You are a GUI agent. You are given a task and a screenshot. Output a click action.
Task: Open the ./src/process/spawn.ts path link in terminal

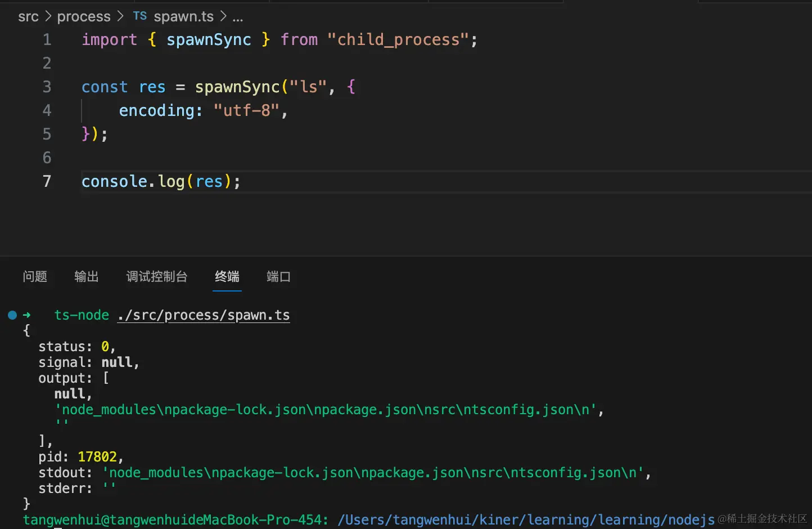click(204, 315)
